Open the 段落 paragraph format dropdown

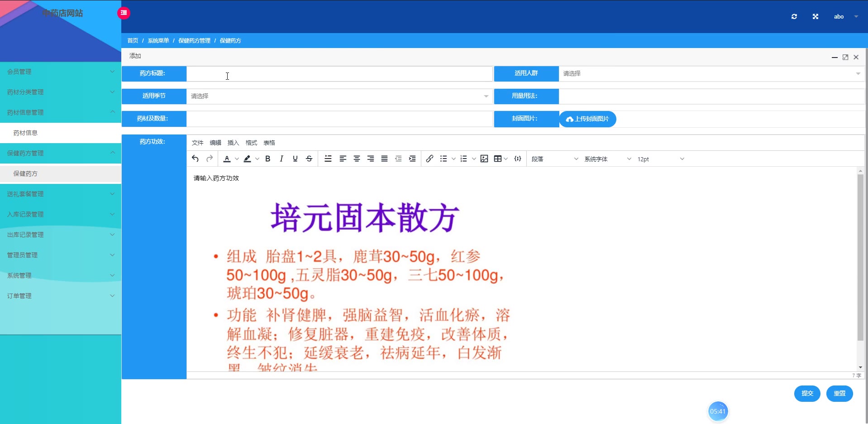[x=555, y=159]
